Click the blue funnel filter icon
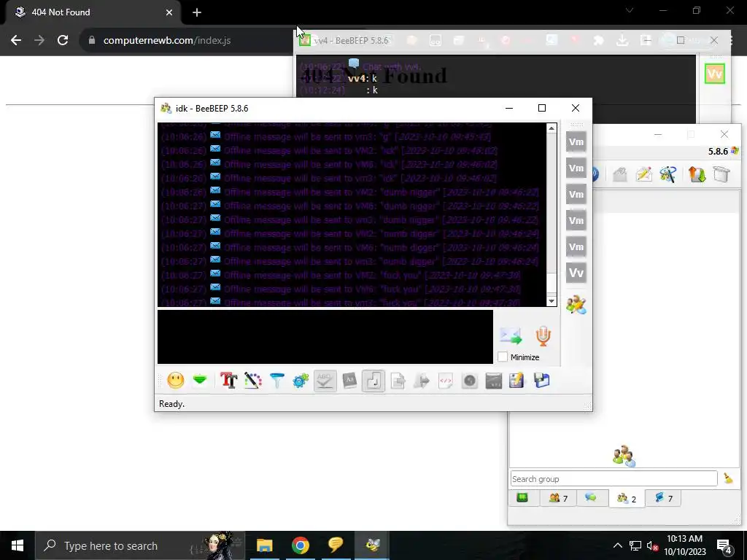Image resolution: width=747 pixels, height=560 pixels. (x=276, y=381)
